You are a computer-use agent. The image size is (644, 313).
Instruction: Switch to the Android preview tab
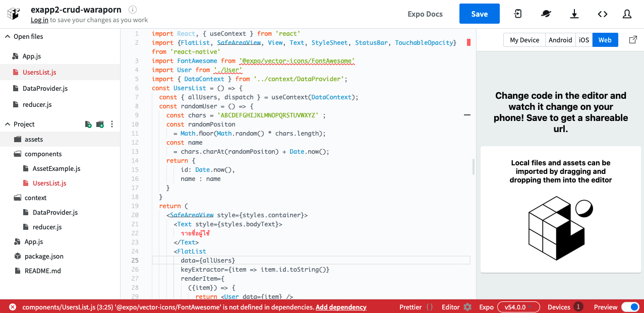pyautogui.click(x=560, y=40)
